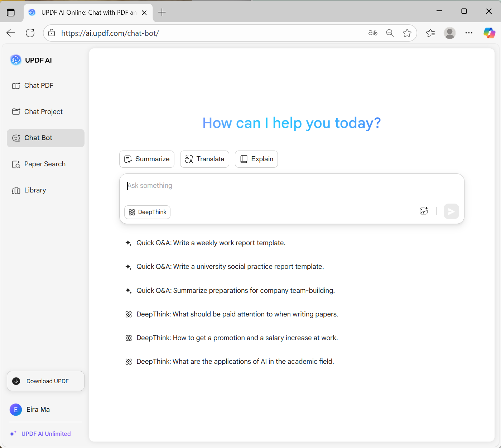The height and width of the screenshot is (448, 501).
Task: Click the purple E avatar circle
Action: [x=16, y=410]
